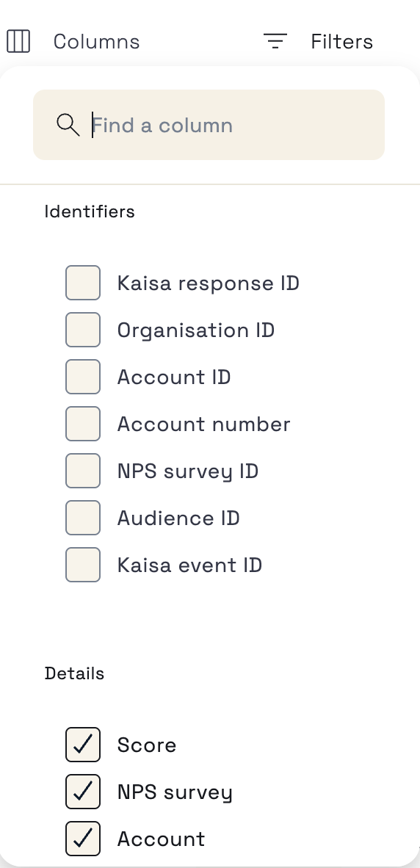Select the Kaisa event ID label
Viewport: 420px width, 868px height.
[x=189, y=565]
